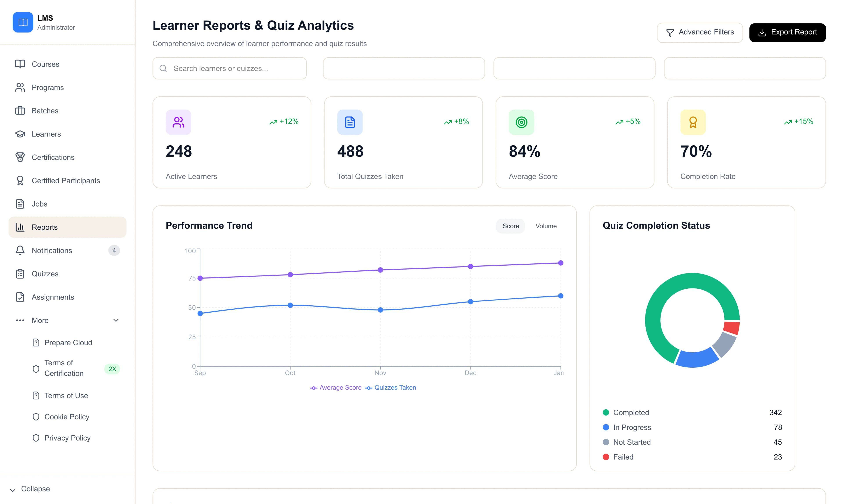Click the Batches briefcase icon
This screenshot has height=504, width=843.
point(20,111)
